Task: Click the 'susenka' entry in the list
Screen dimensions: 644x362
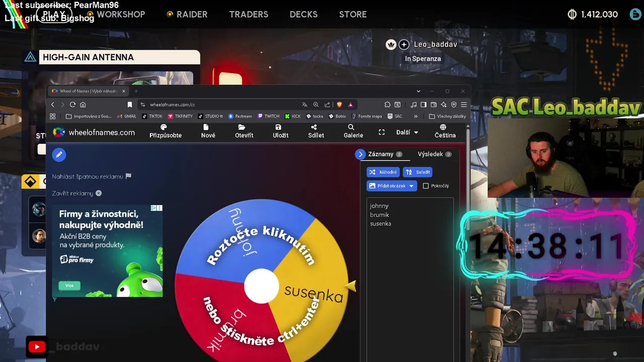Action: tap(380, 224)
